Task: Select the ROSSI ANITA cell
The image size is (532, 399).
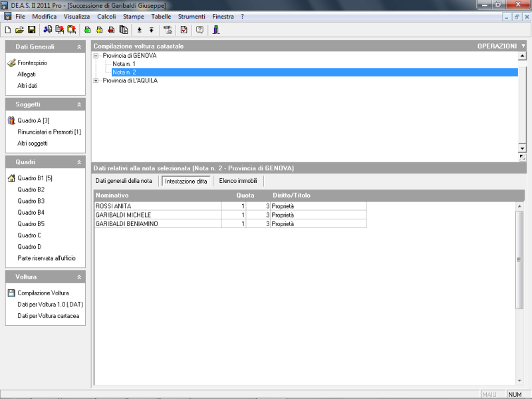Action: click(158, 206)
